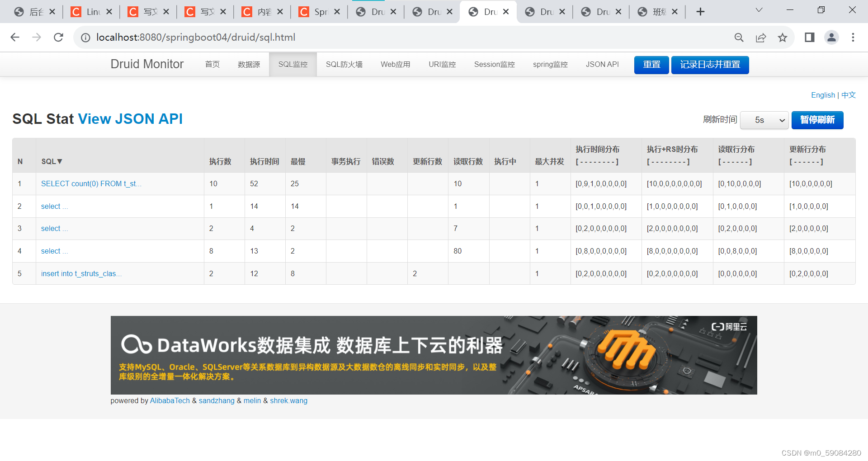868x461 pixels.
Task: Click the side panel icon near the profile
Action: [x=809, y=38]
